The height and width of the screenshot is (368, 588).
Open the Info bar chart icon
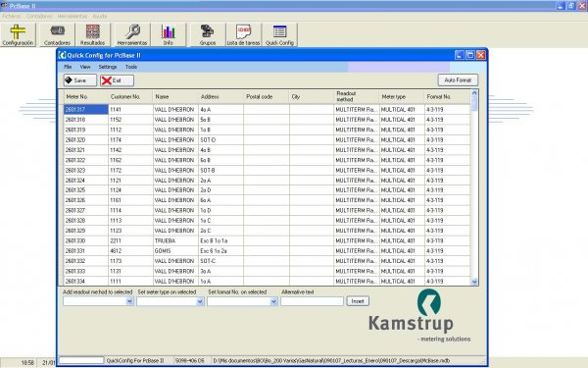[169, 34]
